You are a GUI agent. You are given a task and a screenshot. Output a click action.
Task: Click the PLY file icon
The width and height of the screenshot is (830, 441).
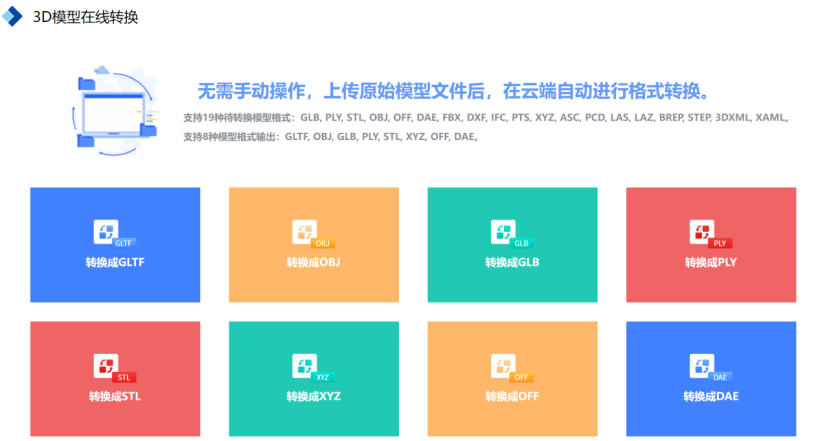coord(705,233)
